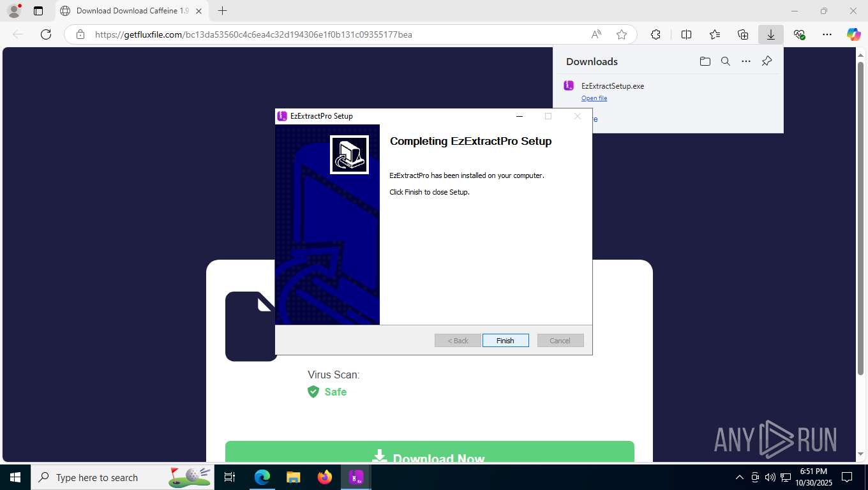
Task: Open Copilot sidebar icon
Action: coord(853,34)
